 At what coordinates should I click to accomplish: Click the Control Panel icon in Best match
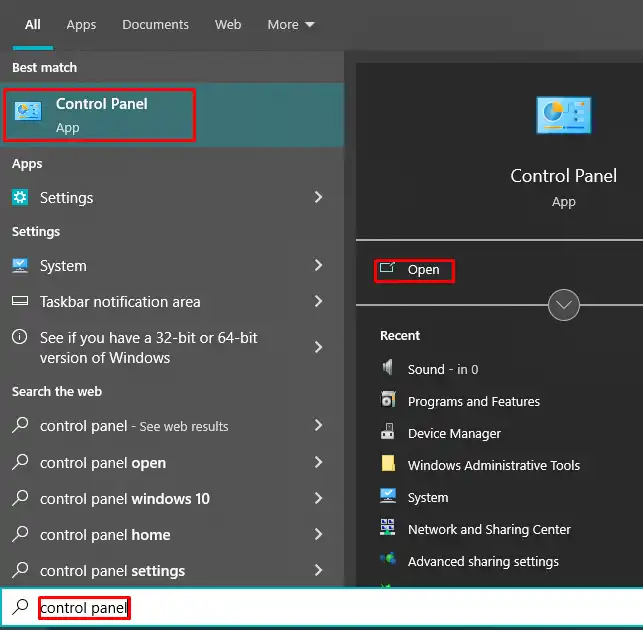click(28, 114)
